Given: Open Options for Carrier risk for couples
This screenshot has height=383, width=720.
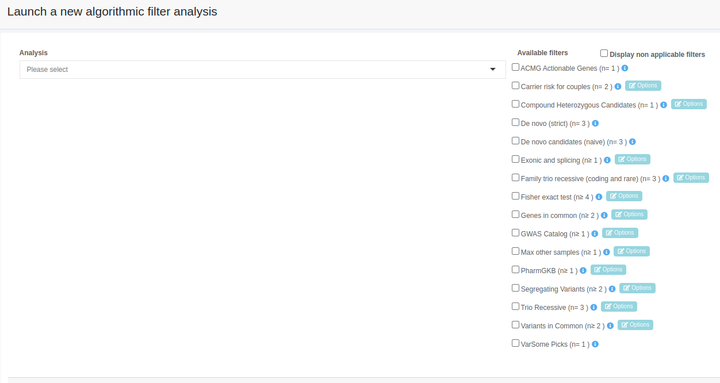Looking at the screenshot, I should coord(643,86).
